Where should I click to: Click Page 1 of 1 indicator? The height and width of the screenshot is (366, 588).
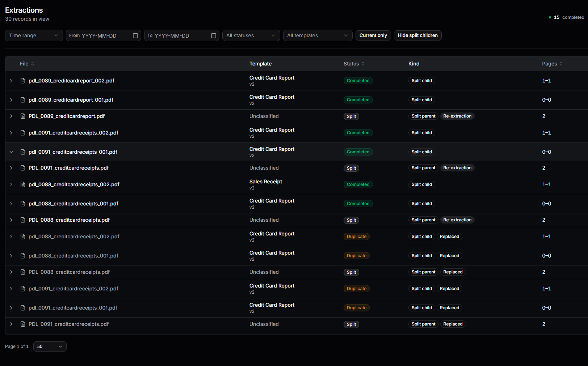tap(17, 346)
